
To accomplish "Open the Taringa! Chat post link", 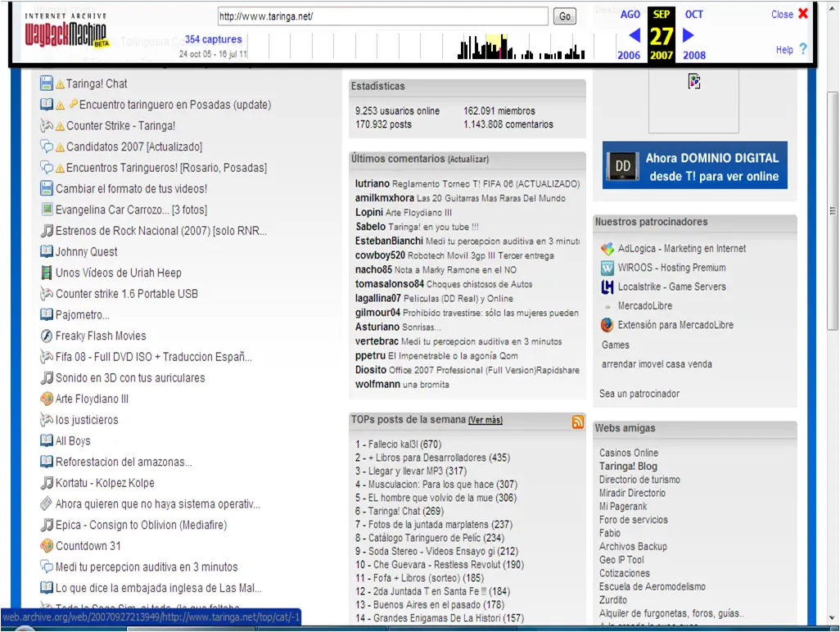I will (x=97, y=84).
